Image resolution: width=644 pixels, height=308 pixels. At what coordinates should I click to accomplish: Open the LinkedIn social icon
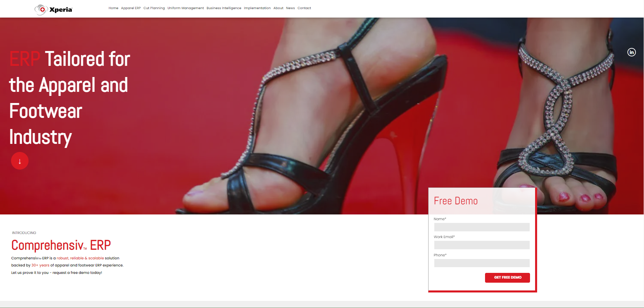coord(631,52)
